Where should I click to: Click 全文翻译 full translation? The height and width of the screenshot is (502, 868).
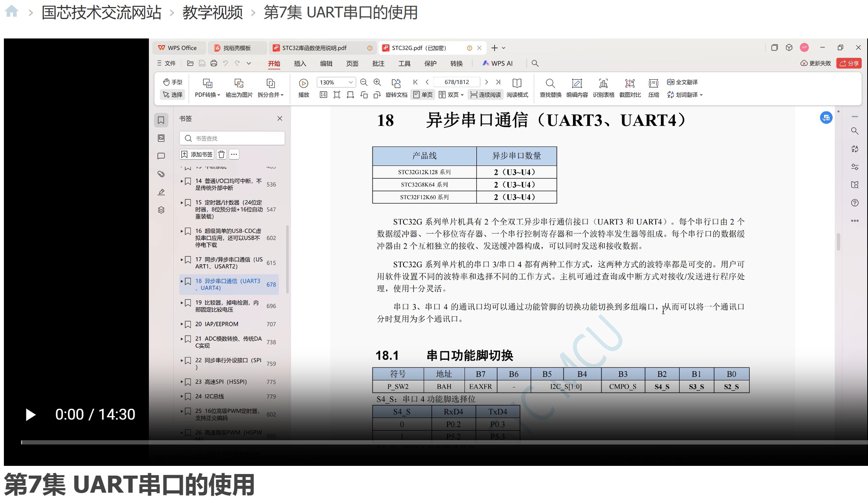[682, 82]
